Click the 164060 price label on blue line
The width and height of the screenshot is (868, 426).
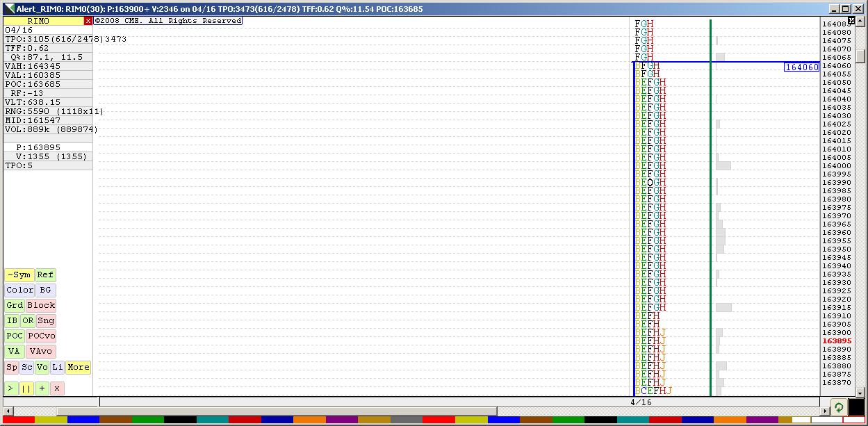[x=801, y=67]
